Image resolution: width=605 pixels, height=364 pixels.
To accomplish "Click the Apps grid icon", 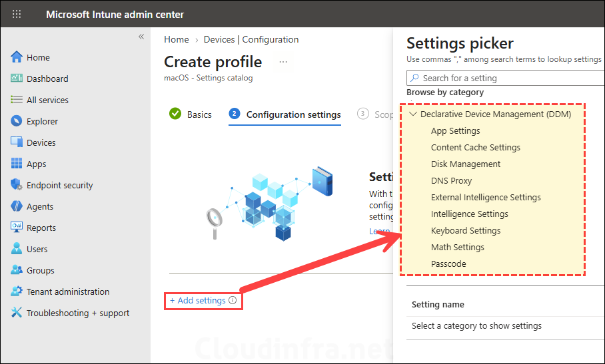I will pos(17,163).
